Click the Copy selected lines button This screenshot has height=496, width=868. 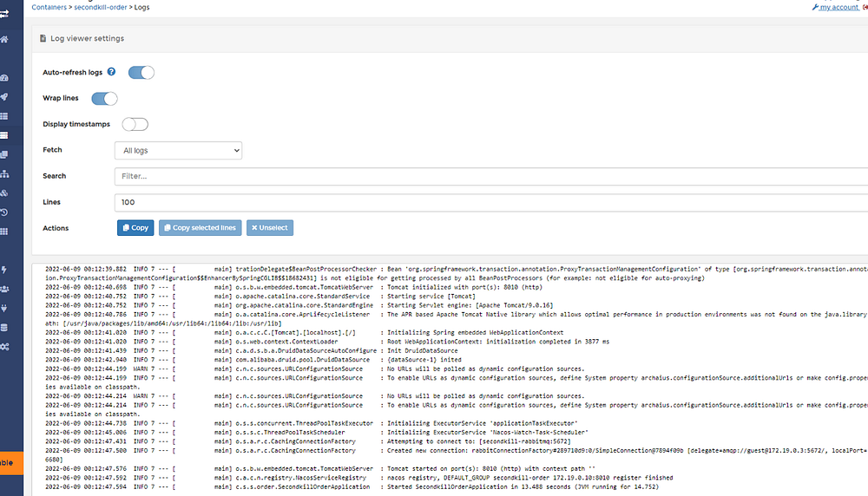point(200,228)
